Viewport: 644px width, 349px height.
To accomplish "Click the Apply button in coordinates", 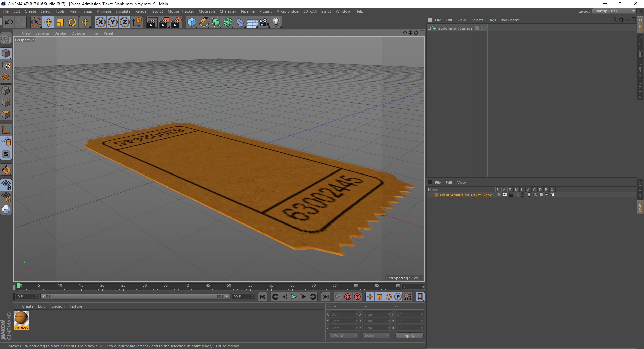I will [x=409, y=336].
